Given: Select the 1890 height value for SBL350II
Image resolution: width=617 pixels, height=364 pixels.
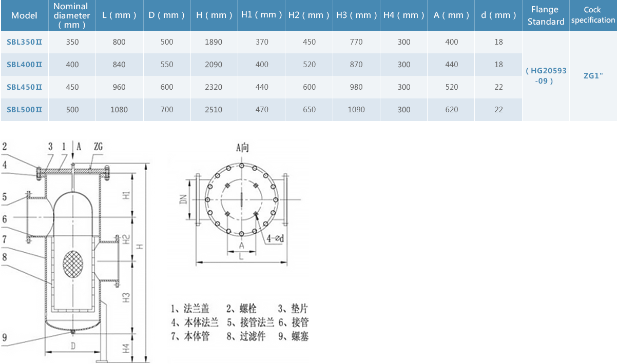Looking at the screenshot, I should 214,42.
